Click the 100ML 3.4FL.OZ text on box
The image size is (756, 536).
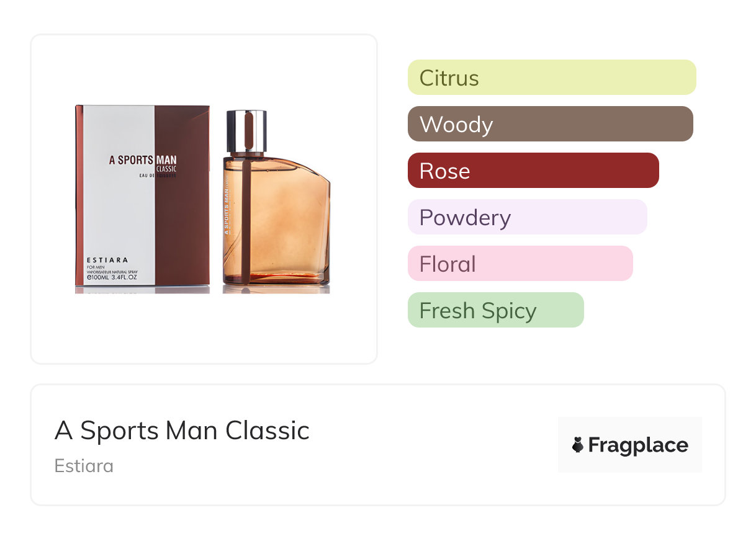(110, 278)
